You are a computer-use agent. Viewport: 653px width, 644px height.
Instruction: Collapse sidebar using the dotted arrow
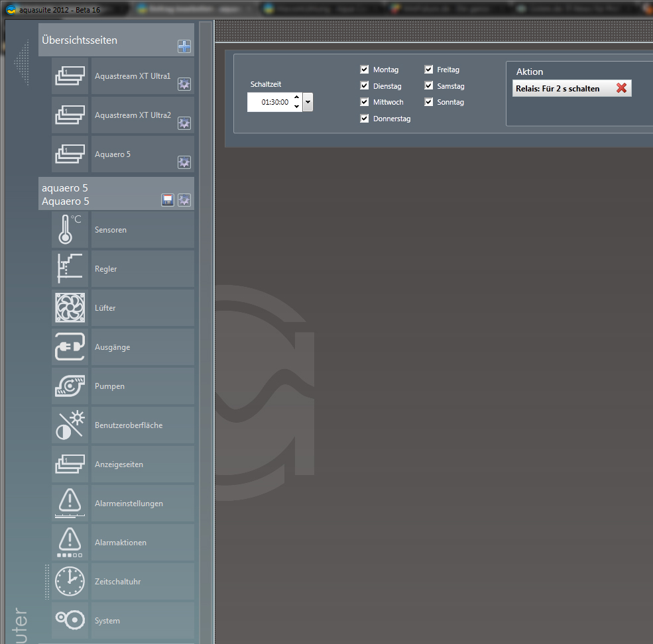22,62
